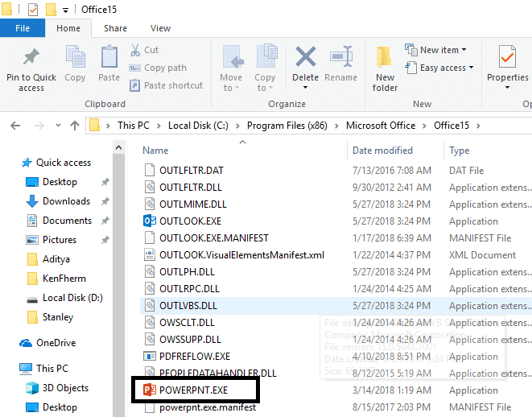Click the Back navigation arrow
Viewport: 532px width, 417px height.
point(15,126)
